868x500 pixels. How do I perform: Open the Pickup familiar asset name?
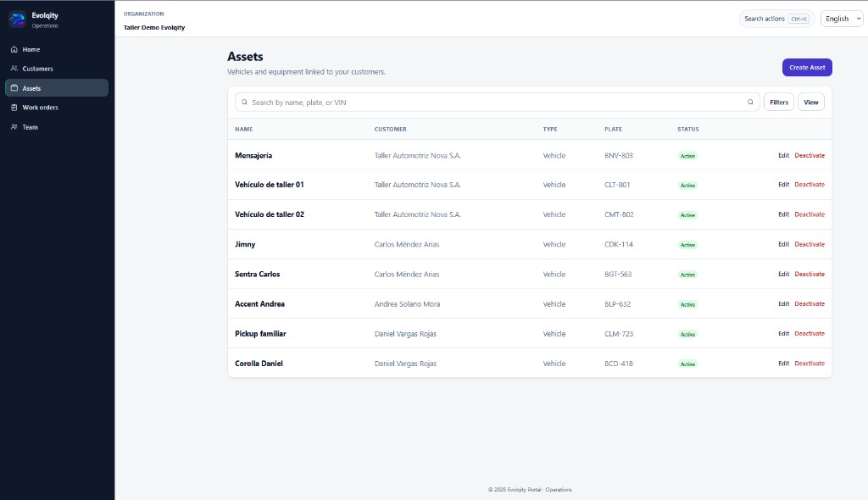[260, 333]
